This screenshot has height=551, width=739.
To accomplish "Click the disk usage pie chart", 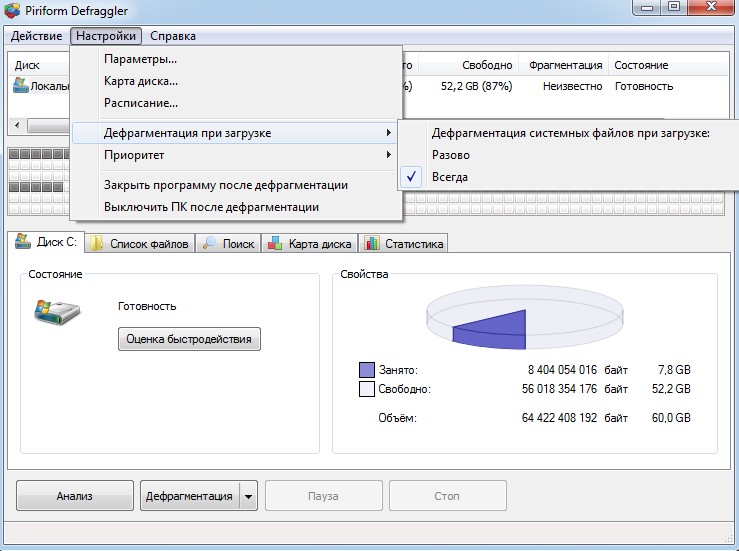I will coord(525,317).
